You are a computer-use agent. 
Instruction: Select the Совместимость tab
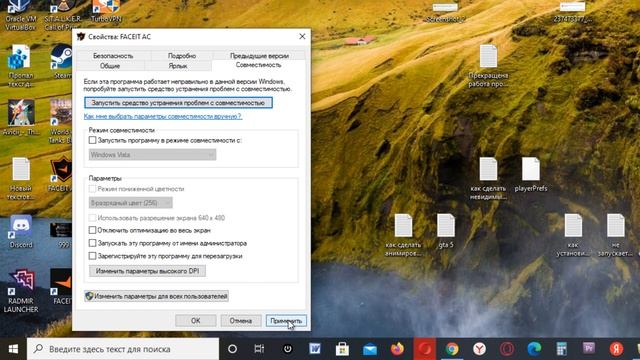(x=258, y=65)
